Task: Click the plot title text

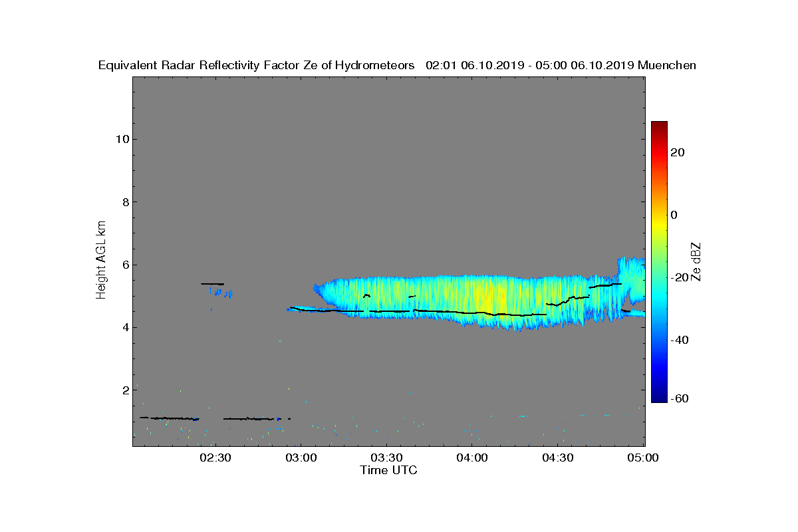Action: click(397, 65)
